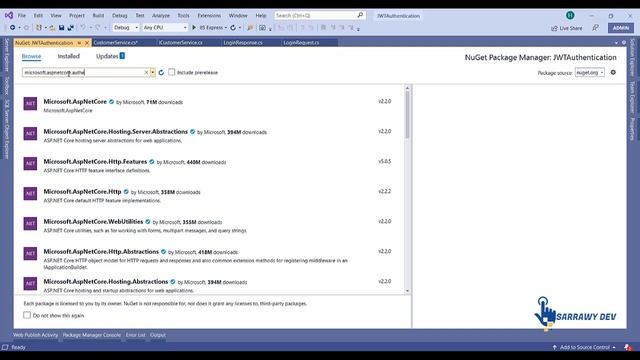This screenshot has width=640, height=360.
Task: Click the Save file icon
Action: coord(61,28)
